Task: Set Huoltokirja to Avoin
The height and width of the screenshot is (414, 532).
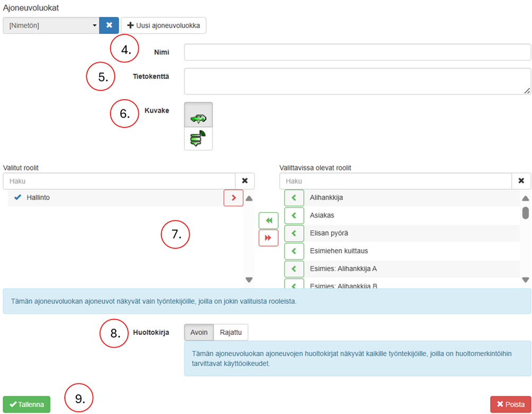Action: pos(199,332)
